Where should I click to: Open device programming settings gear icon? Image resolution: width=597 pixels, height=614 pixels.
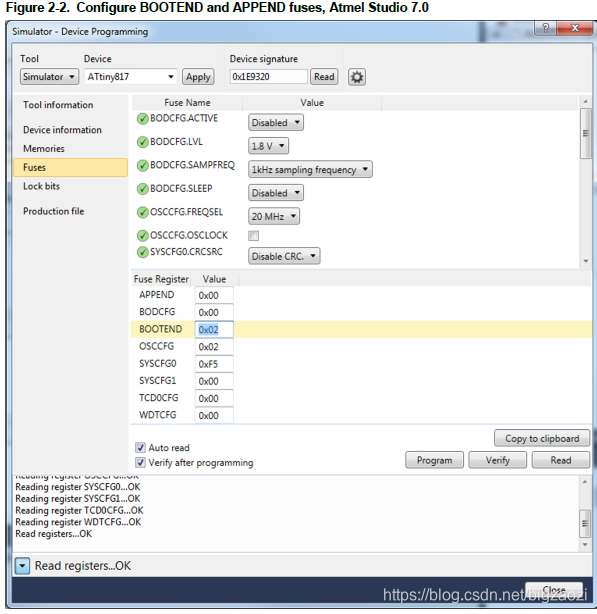click(357, 77)
